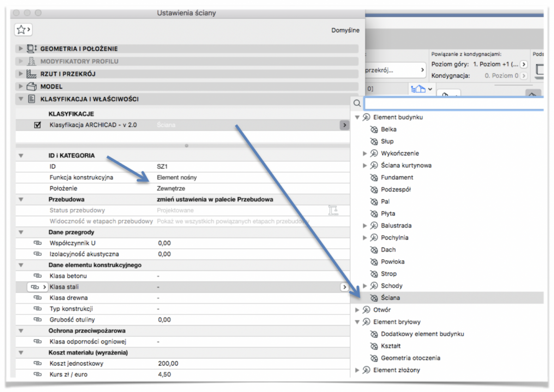Collapse the Klasyfikacja i Właściwości section
Screen dimensions: 554x392
(x=20, y=99)
